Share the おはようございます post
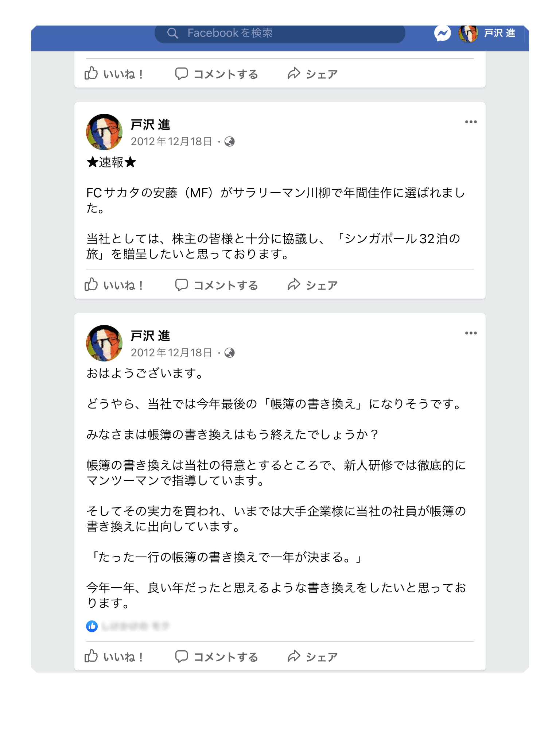Screen dimensions: 560x747 point(312,657)
